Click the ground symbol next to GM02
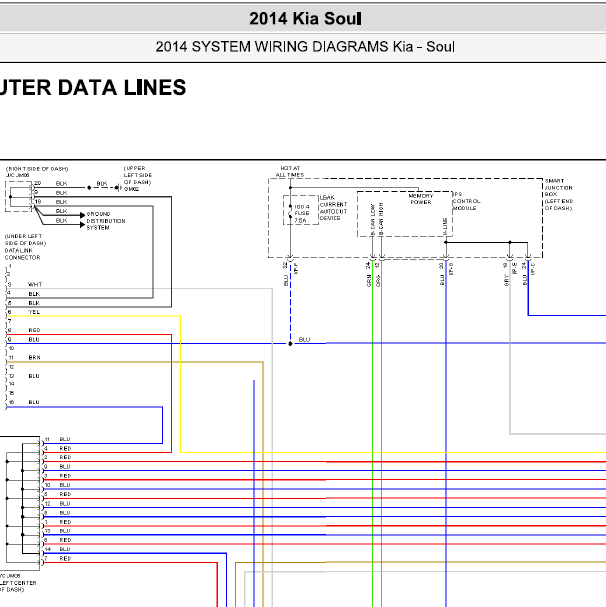 [x=119, y=188]
